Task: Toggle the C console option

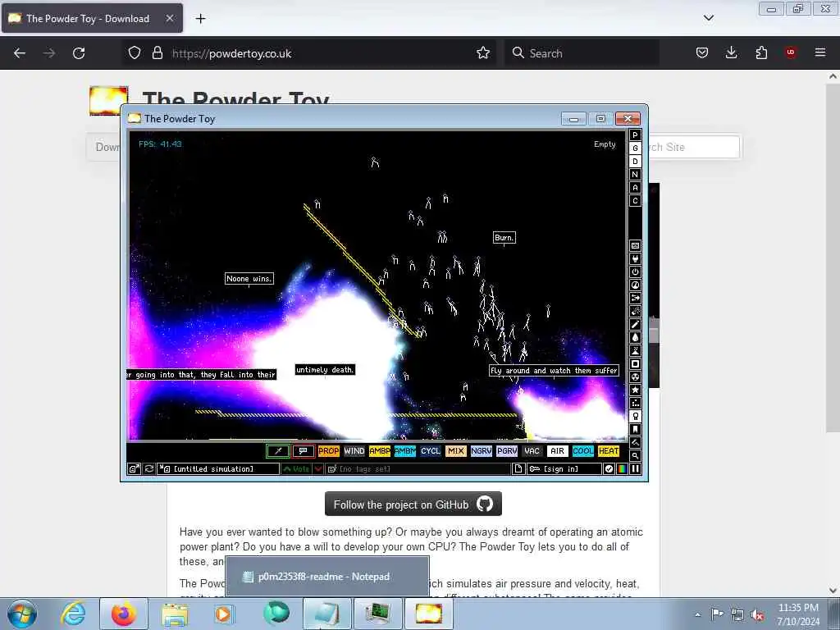Action: coord(636,201)
